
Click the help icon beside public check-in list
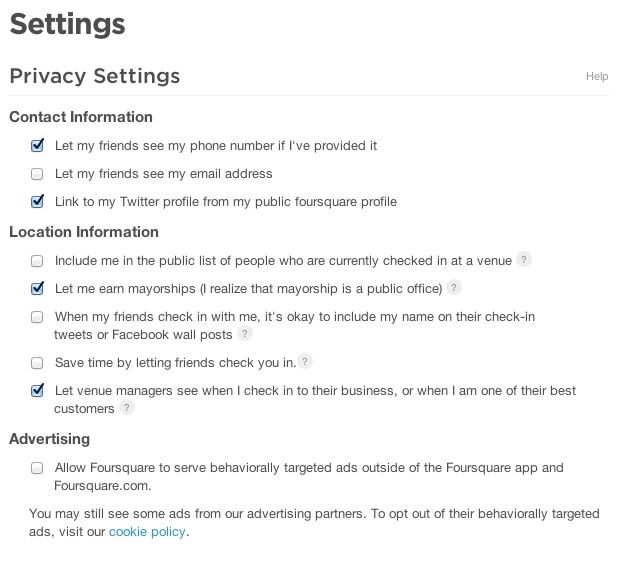coord(524,260)
